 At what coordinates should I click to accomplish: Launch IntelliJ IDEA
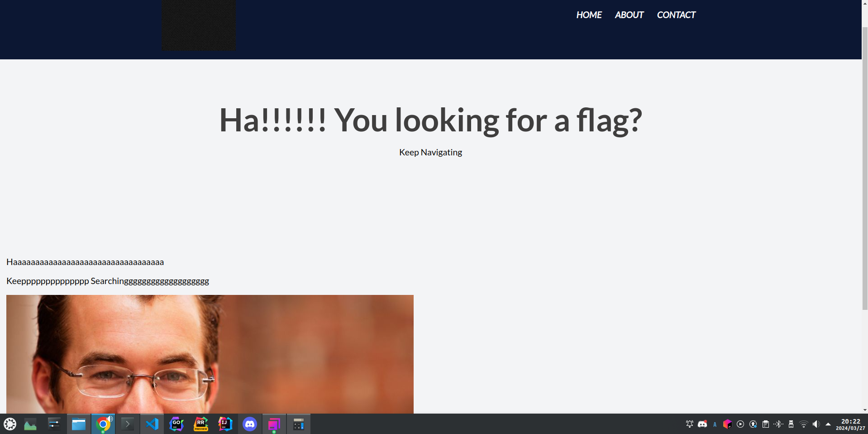(x=225, y=424)
